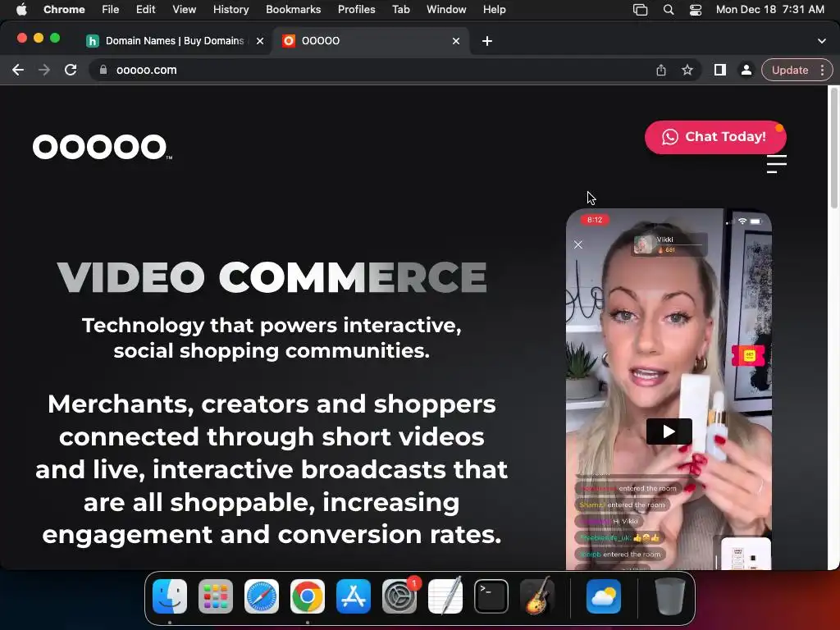Go forward to next page
The height and width of the screenshot is (630, 840).
click(44, 71)
